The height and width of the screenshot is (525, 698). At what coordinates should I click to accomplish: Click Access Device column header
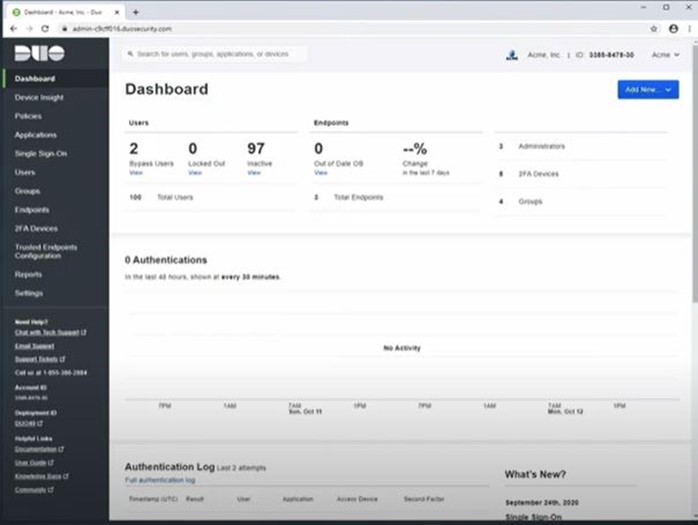coord(357,499)
